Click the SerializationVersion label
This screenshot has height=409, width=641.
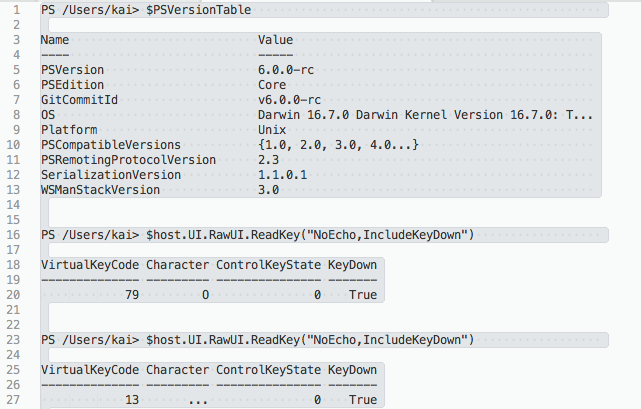click(111, 175)
